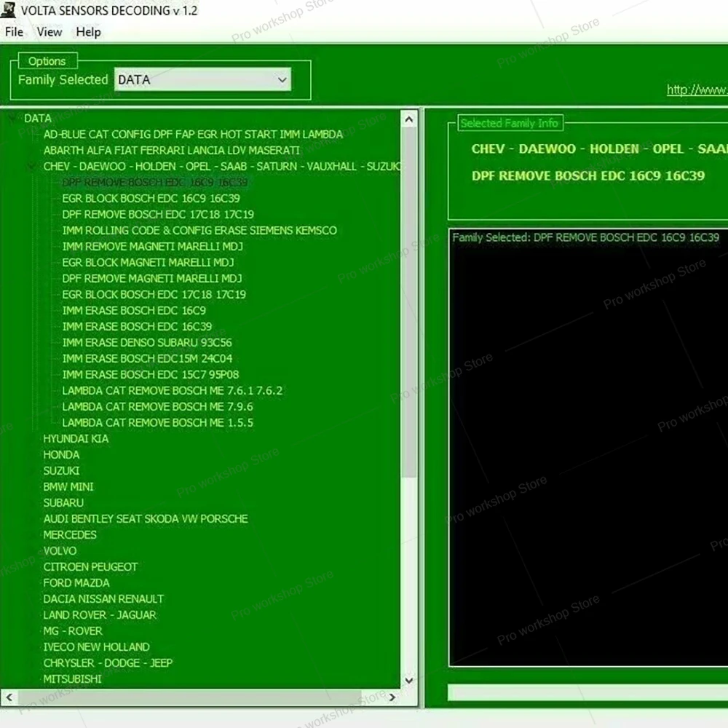Click tree horizontal scrollbar right arrow
Viewport: 728px width, 728px height.
(x=392, y=697)
